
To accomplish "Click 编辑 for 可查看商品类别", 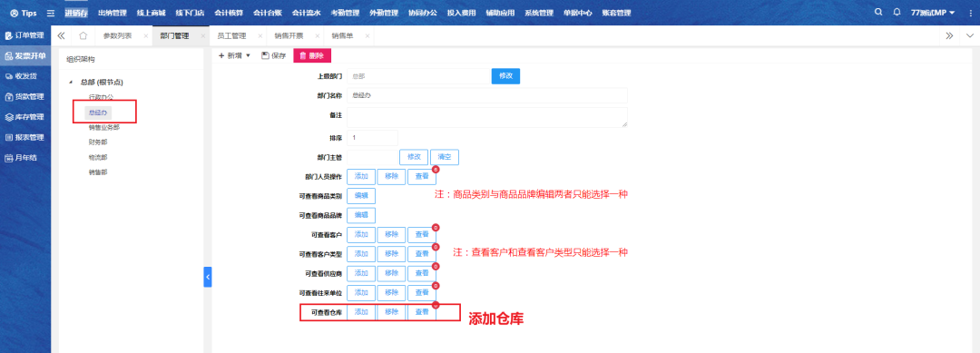I will click(x=361, y=196).
